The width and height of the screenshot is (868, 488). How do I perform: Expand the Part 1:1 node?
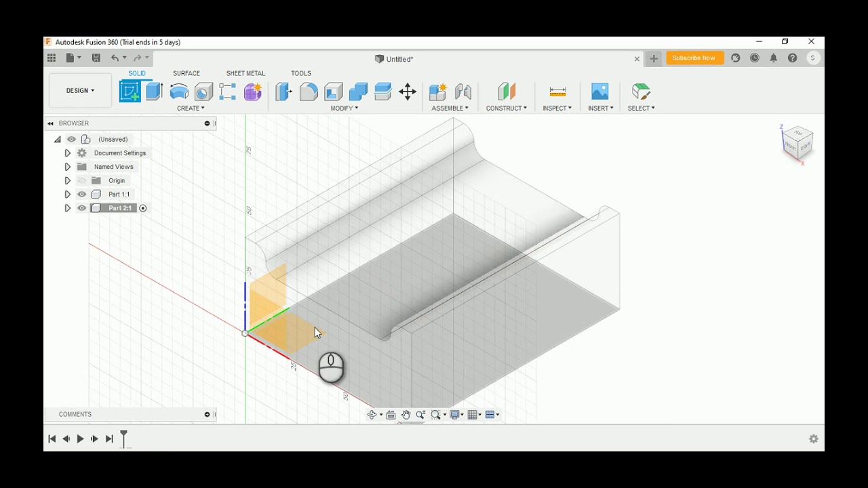pos(67,195)
